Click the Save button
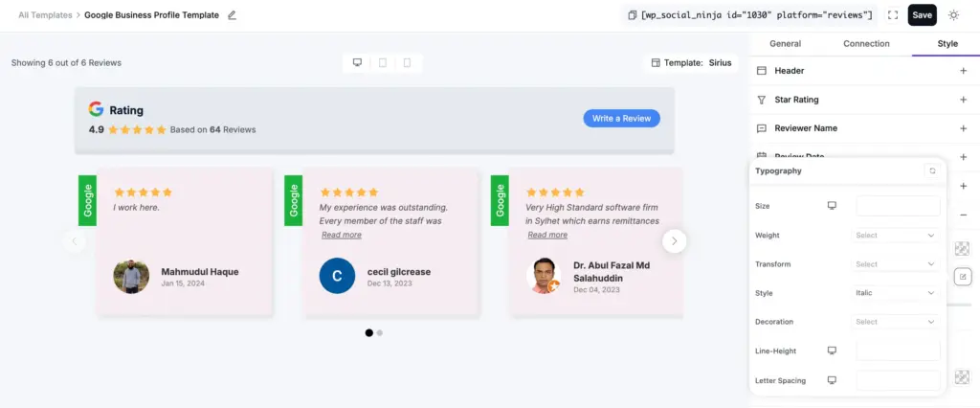This screenshot has height=408, width=980. pyautogui.click(x=922, y=15)
